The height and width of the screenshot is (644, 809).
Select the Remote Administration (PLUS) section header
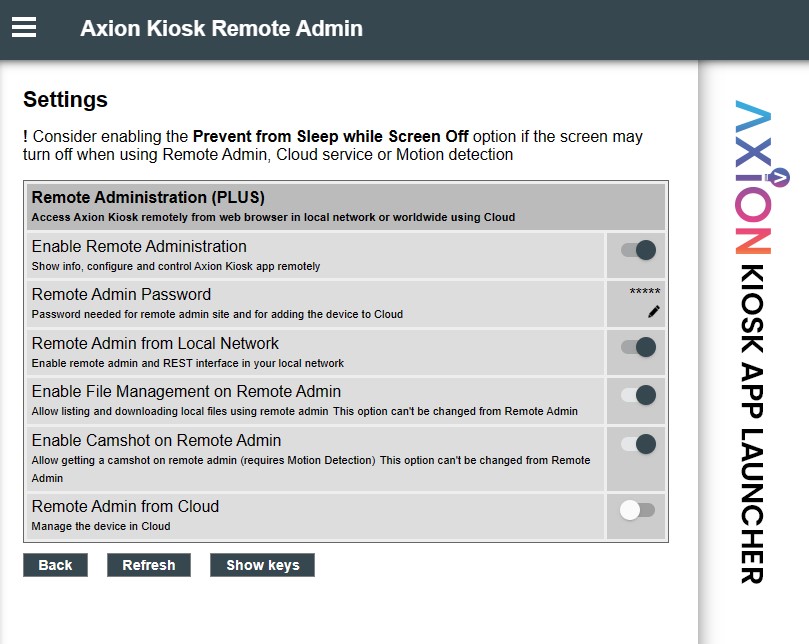148,198
